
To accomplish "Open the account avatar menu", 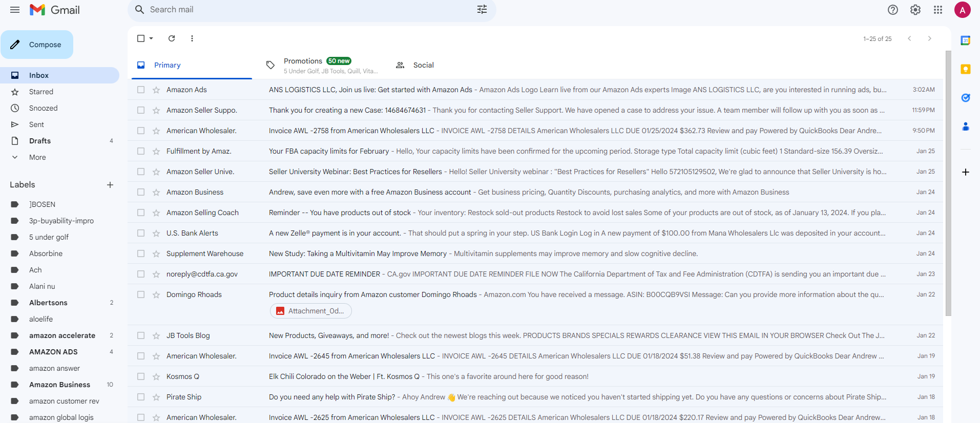I will [963, 10].
